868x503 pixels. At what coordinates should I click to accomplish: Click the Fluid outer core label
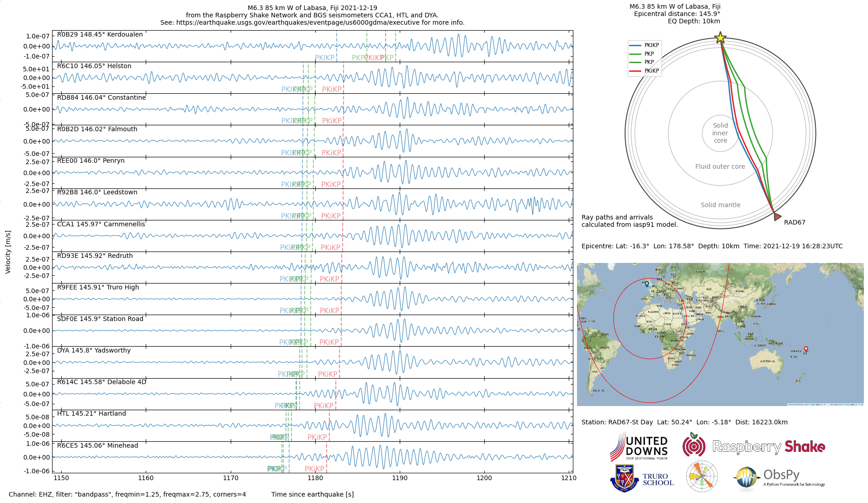(x=720, y=166)
